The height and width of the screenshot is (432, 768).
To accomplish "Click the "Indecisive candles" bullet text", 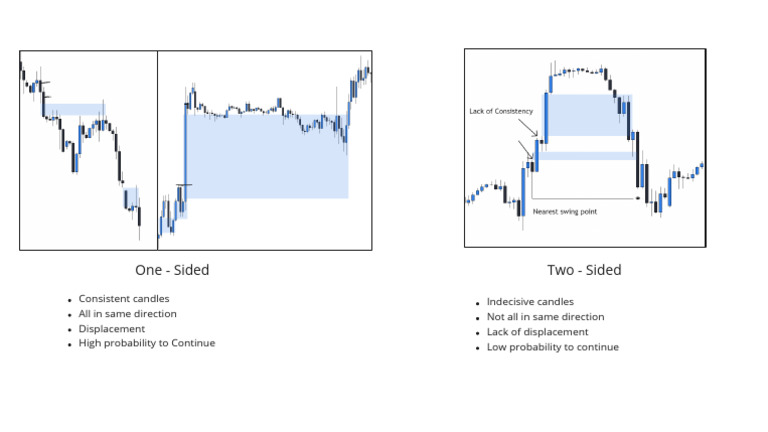I will (530, 302).
